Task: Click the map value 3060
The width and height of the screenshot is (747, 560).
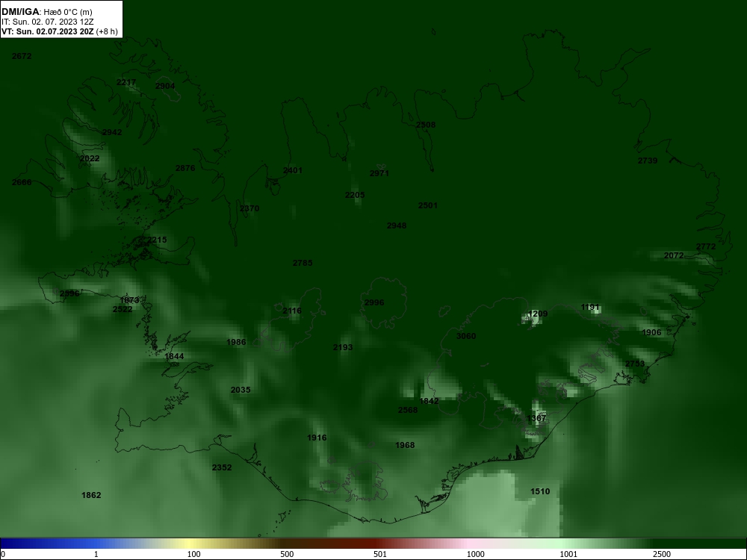Action: [x=466, y=336]
